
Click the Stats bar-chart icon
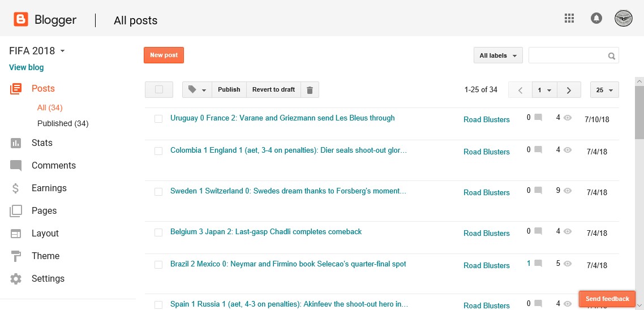[16, 143]
